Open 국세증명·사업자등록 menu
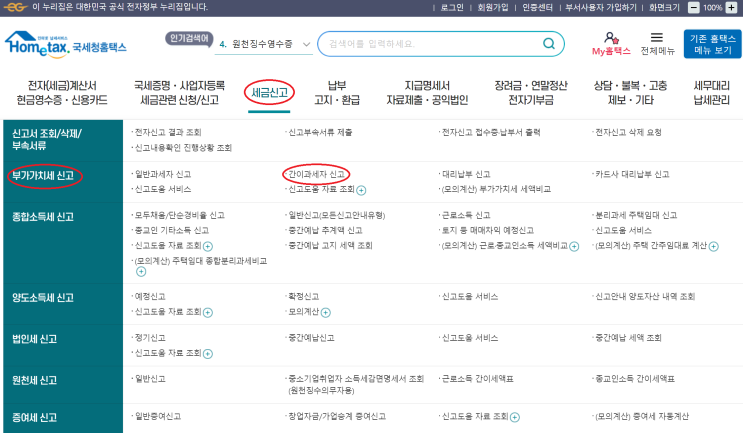Screen dimensions: 743x433 coord(180,93)
